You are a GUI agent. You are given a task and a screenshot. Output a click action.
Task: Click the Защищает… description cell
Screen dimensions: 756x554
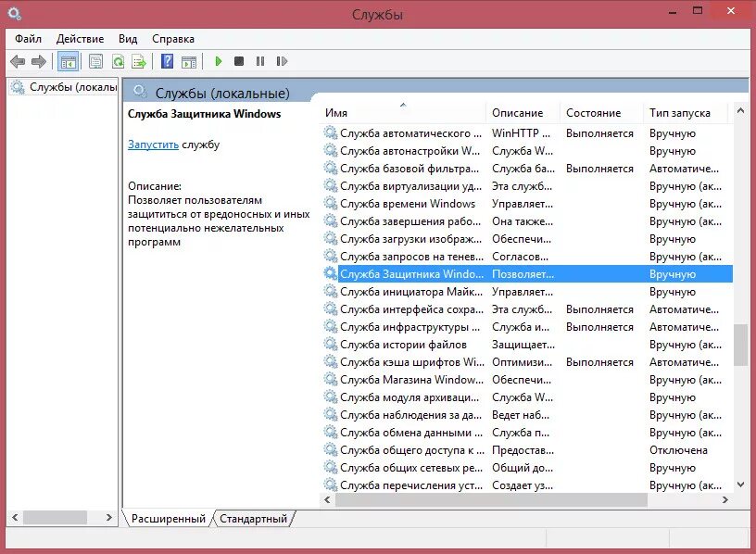point(523,345)
